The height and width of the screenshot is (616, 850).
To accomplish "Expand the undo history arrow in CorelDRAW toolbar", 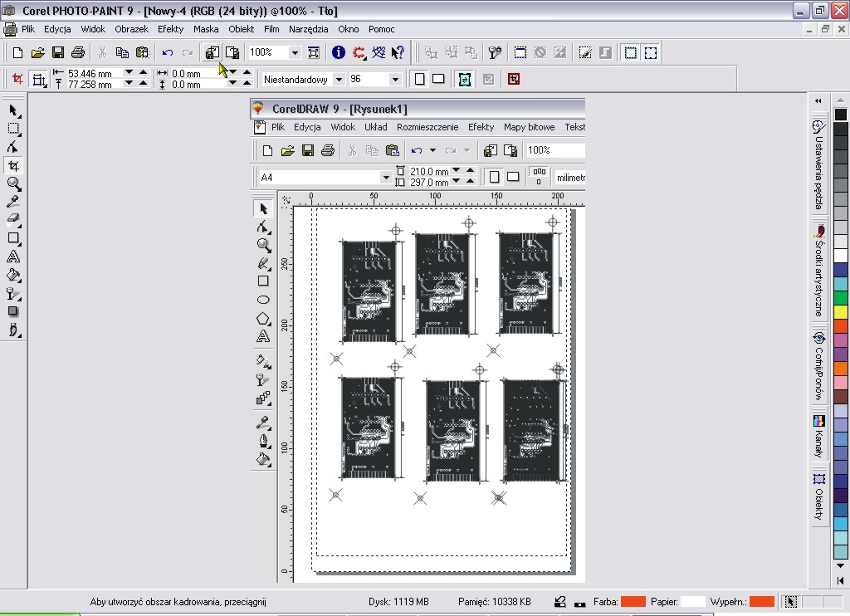I will (432, 150).
